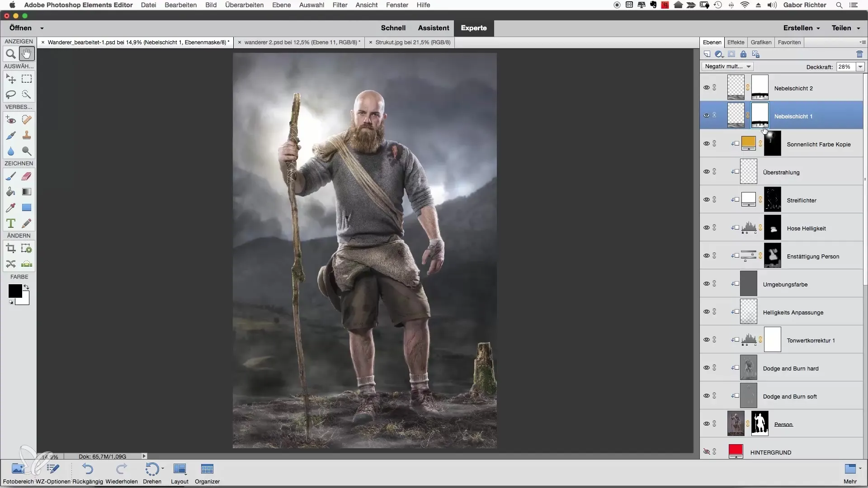868x488 pixels.
Task: Select the Smart Brush tool
Action: (x=11, y=135)
